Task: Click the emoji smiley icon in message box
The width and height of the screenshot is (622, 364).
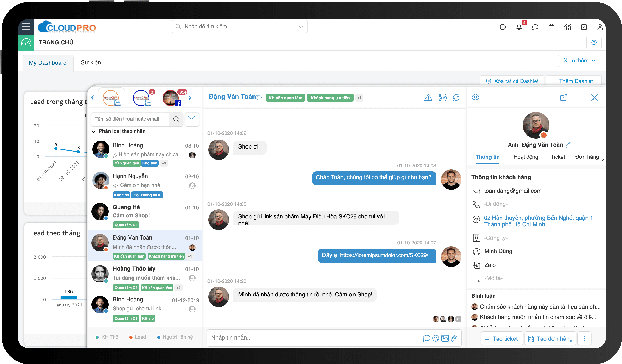Action: [x=436, y=338]
